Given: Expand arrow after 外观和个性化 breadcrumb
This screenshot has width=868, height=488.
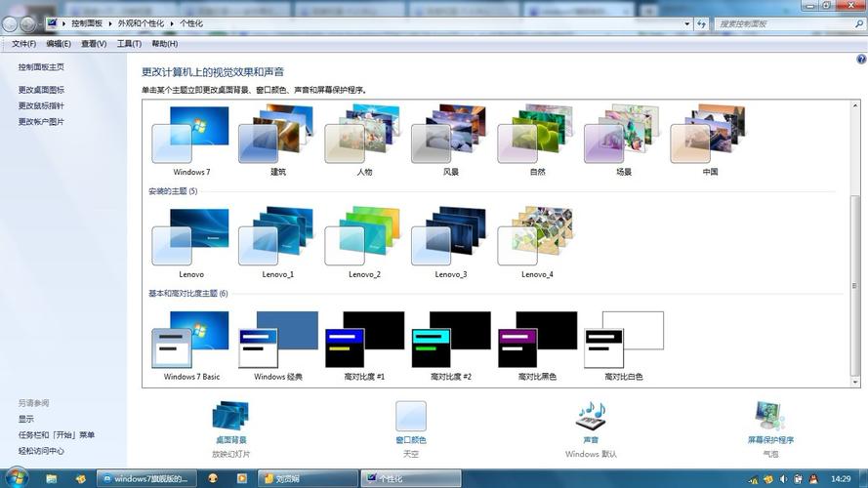Looking at the screenshot, I should [x=172, y=23].
